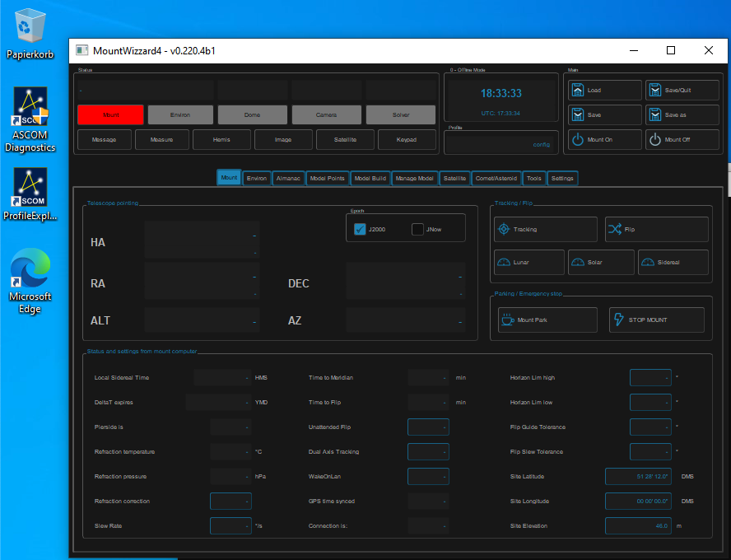Open the Manage Model tab
The width and height of the screenshot is (731, 560).
[414, 178]
